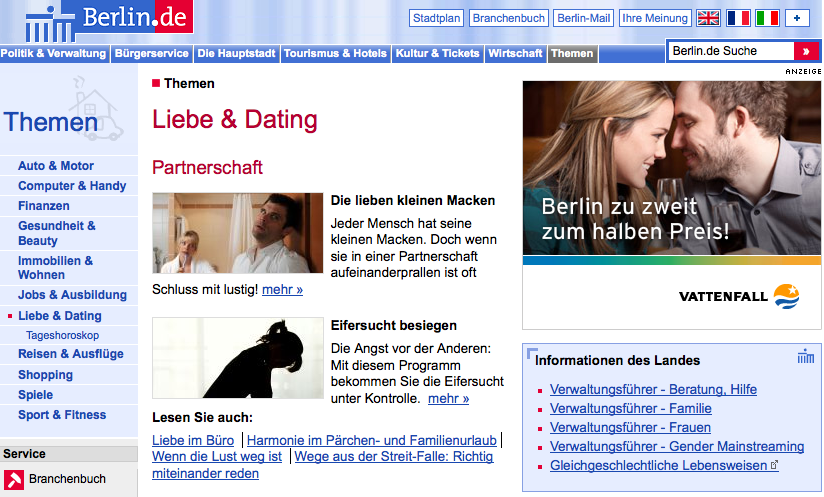
Task: Switch language to English via UK flag
Action: pyautogui.click(x=708, y=18)
